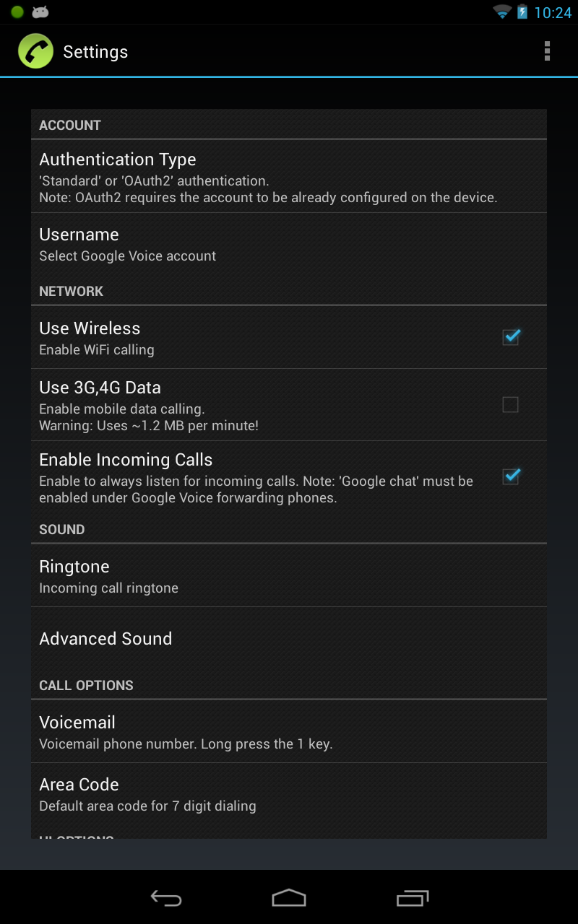Tap the SOUND section header
This screenshot has width=578, height=924.
click(x=61, y=529)
